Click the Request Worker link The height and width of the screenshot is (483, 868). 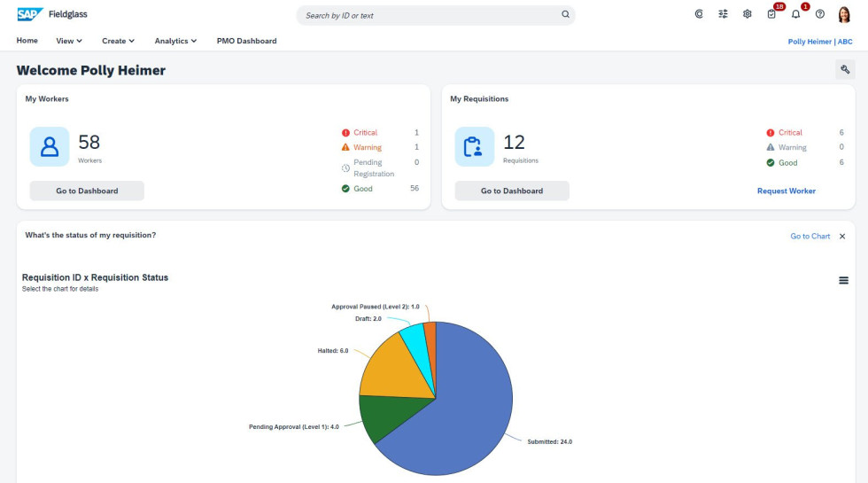pyautogui.click(x=786, y=191)
